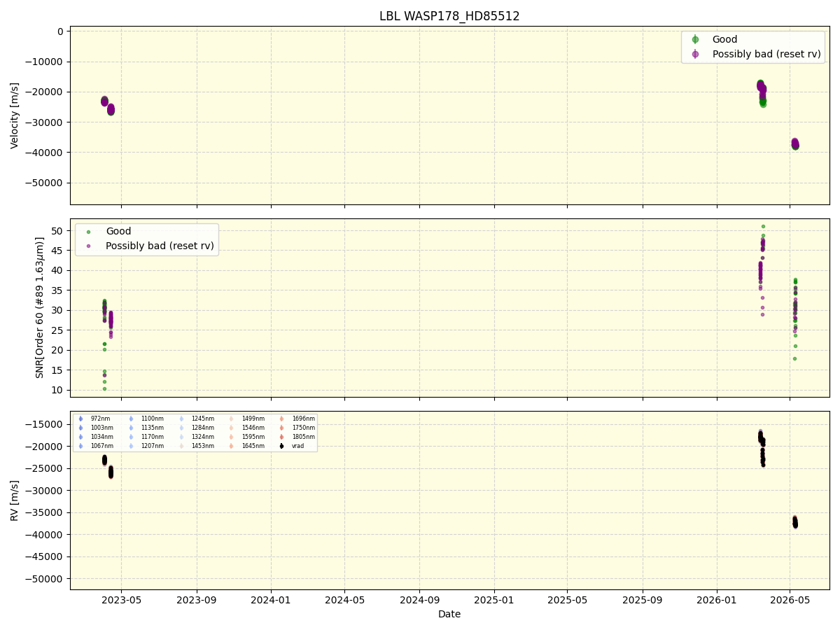Screen dimensions: 840x630
Task: Click the RV [m/s] axis label
Action: [15, 500]
